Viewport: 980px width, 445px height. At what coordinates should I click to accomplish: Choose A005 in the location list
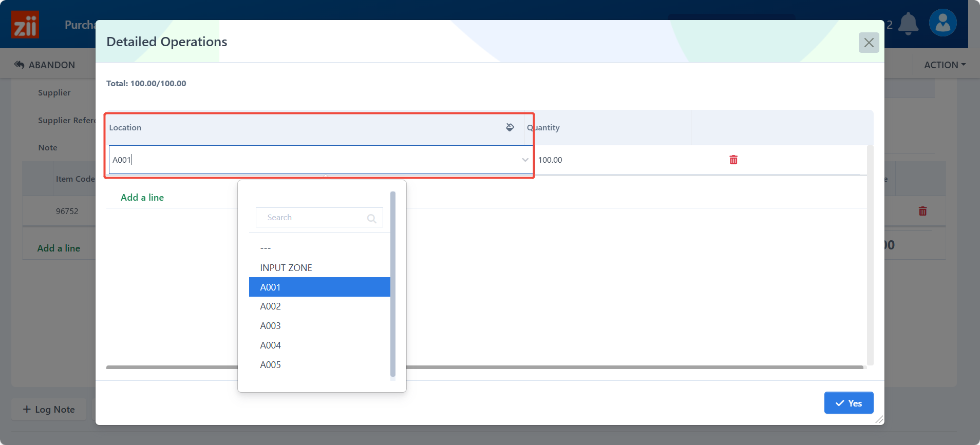[270, 365]
